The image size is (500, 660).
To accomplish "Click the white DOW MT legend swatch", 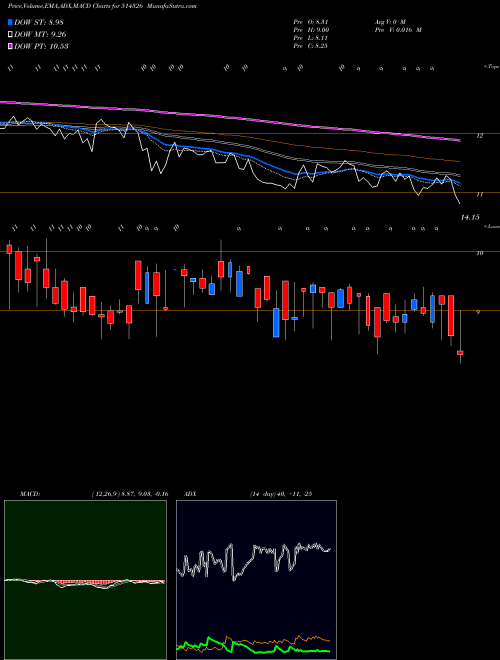I will 10,35.
